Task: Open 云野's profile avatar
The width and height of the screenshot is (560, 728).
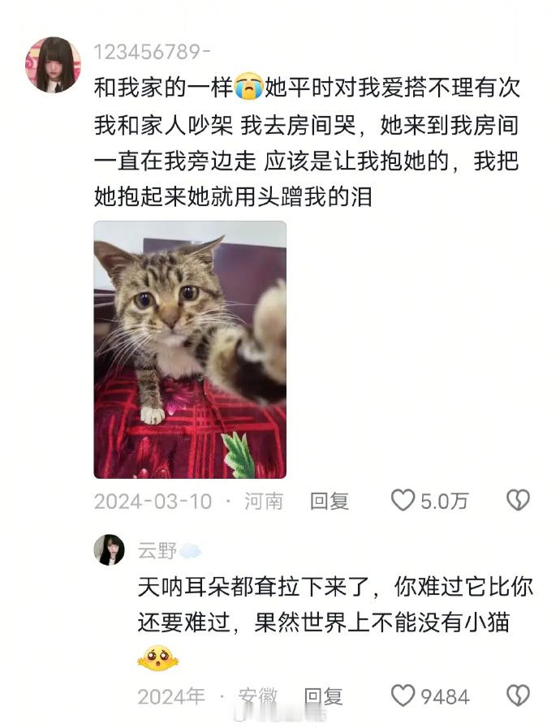Action: [109, 549]
